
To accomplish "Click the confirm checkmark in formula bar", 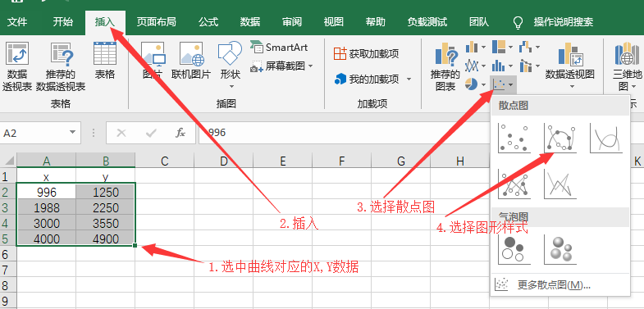I will [151, 133].
